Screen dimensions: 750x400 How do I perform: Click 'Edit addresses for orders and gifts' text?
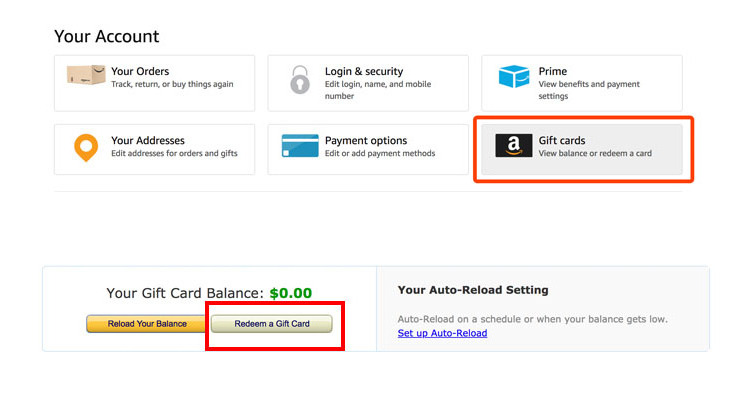click(x=174, y=153)
